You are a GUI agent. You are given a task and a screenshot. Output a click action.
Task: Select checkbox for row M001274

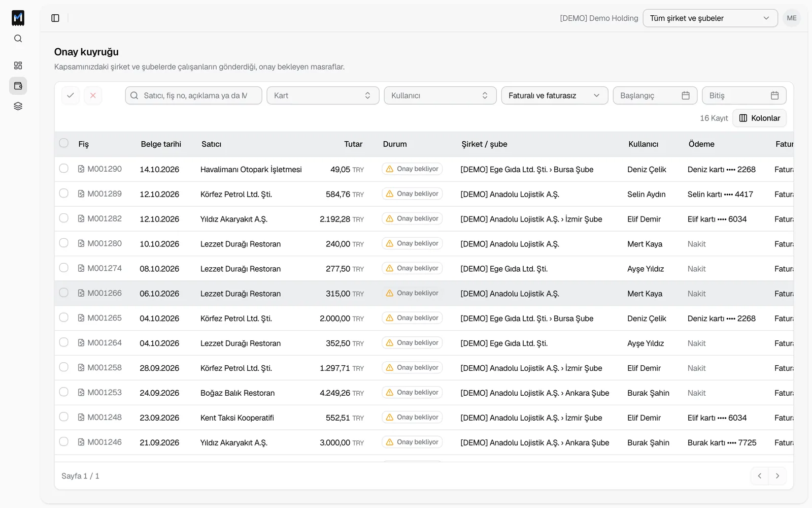pos(63,268)
